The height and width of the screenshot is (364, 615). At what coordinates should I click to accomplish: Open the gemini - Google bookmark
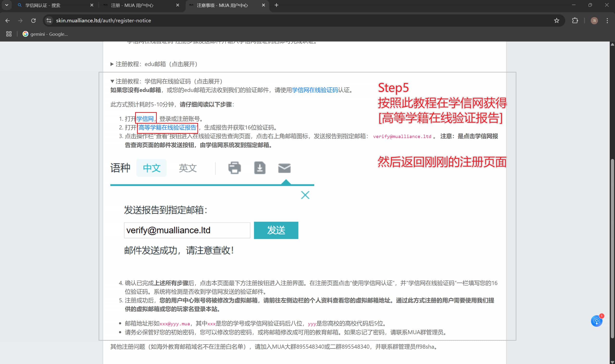point(45,34)
